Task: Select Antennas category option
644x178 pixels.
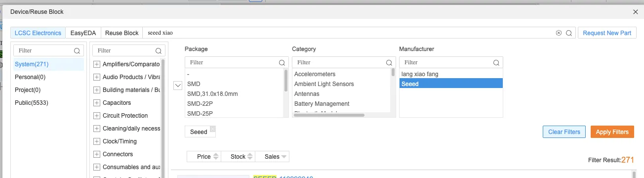Action: click(x=341, y=94)
